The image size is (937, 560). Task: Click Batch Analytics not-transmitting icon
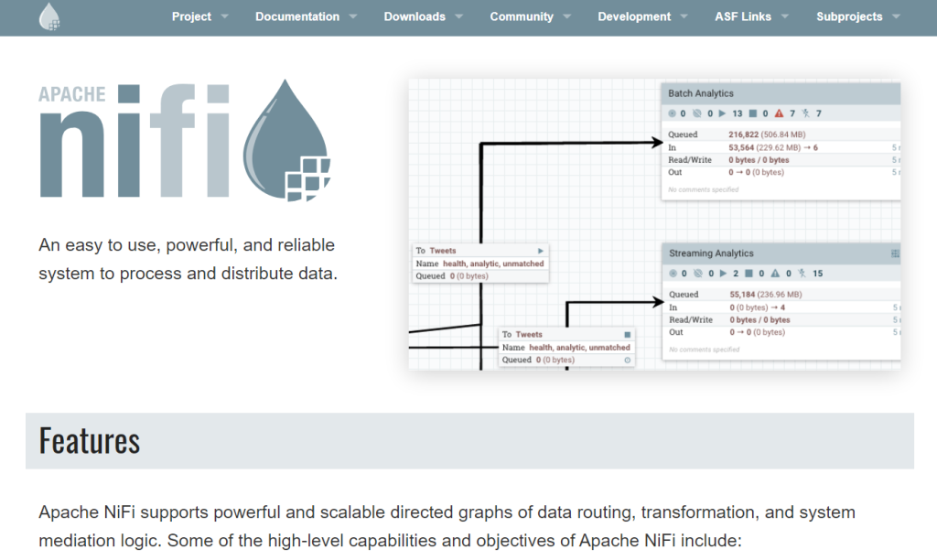pos(696,113)
